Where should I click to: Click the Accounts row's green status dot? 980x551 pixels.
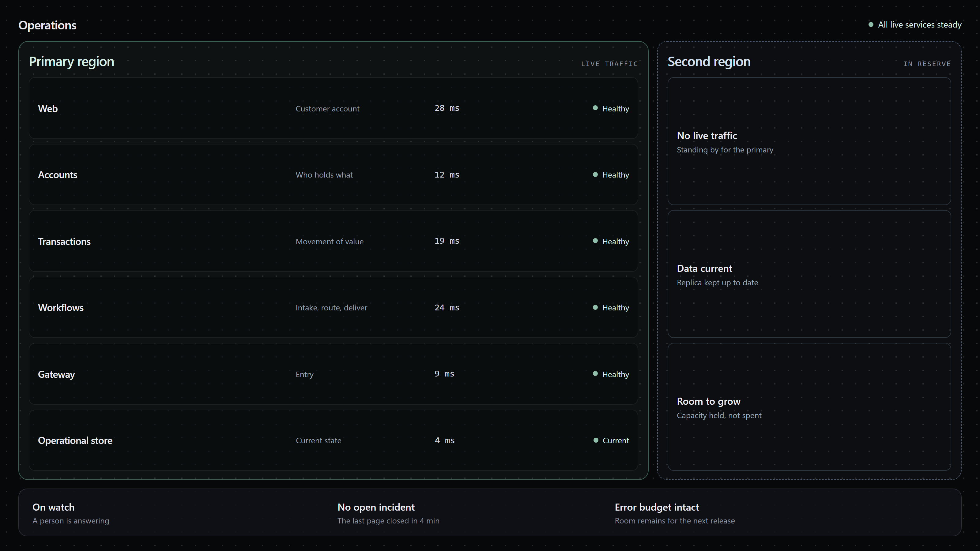point(595,174)
